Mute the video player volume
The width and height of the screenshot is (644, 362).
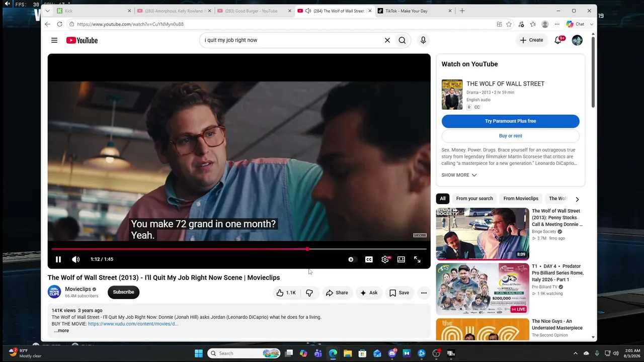(75, 259)
